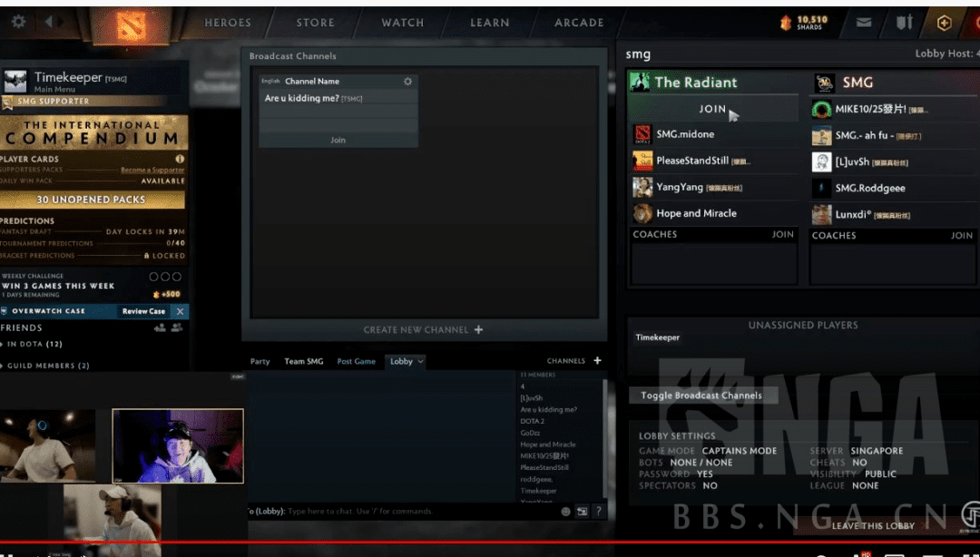Dismiss the Overwatch Case notification
980x557 pixels.
tap(180, 311)
